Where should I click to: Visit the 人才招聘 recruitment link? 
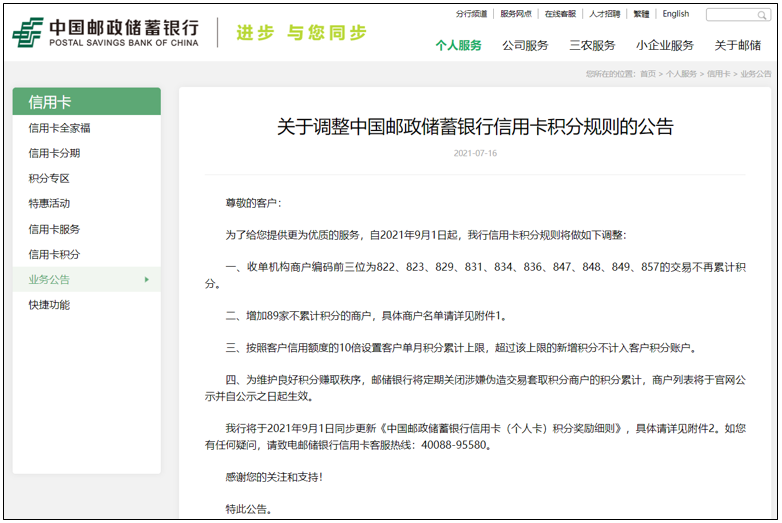pyautogui.click(x=604, y=14)
